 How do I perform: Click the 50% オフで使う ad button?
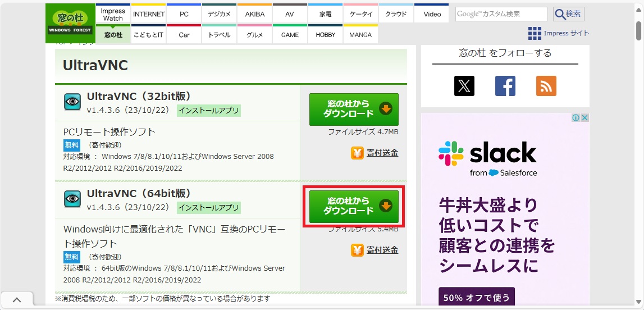477,298
